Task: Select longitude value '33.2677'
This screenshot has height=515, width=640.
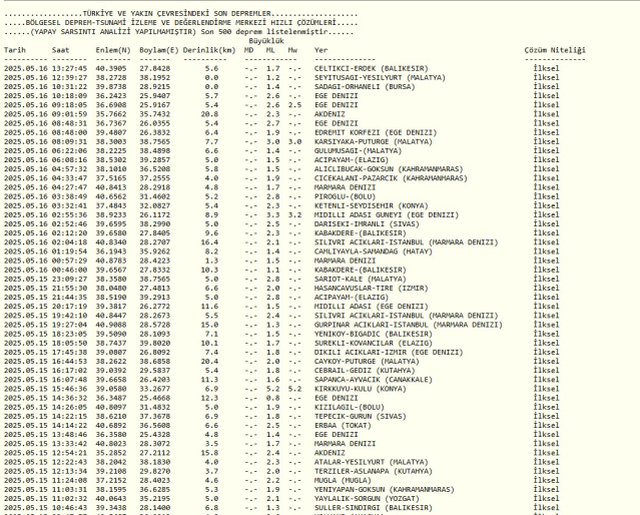Action: (x=155, y=389)
